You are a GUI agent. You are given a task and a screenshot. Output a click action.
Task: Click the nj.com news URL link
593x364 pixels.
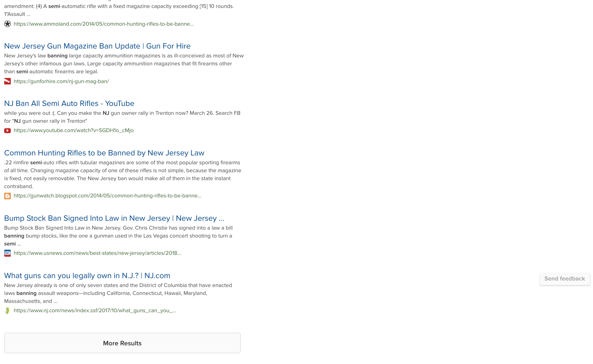(x=95, y=310)
